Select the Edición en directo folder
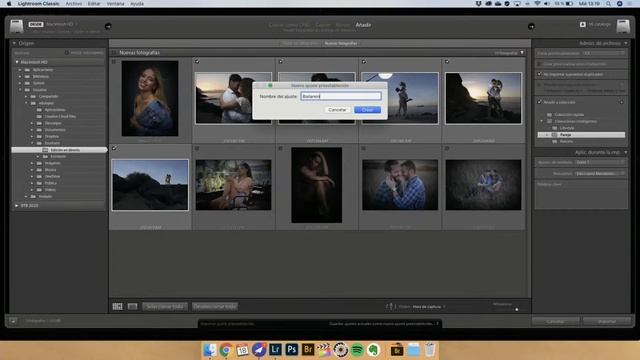 click(60, 150)
